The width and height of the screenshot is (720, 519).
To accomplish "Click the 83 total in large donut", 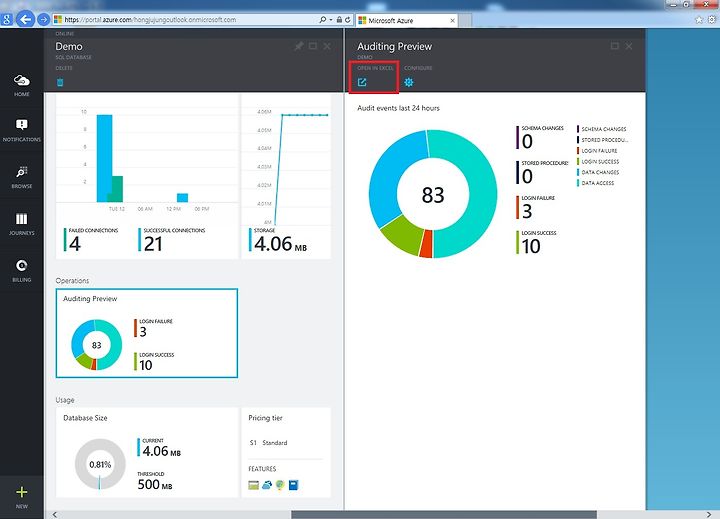I will tap(433, 195).
